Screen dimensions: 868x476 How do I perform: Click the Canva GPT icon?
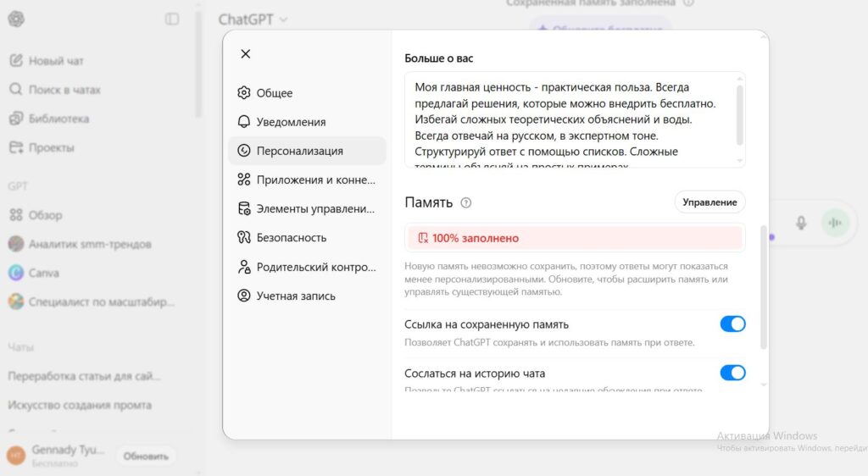(x=16, y=273)
